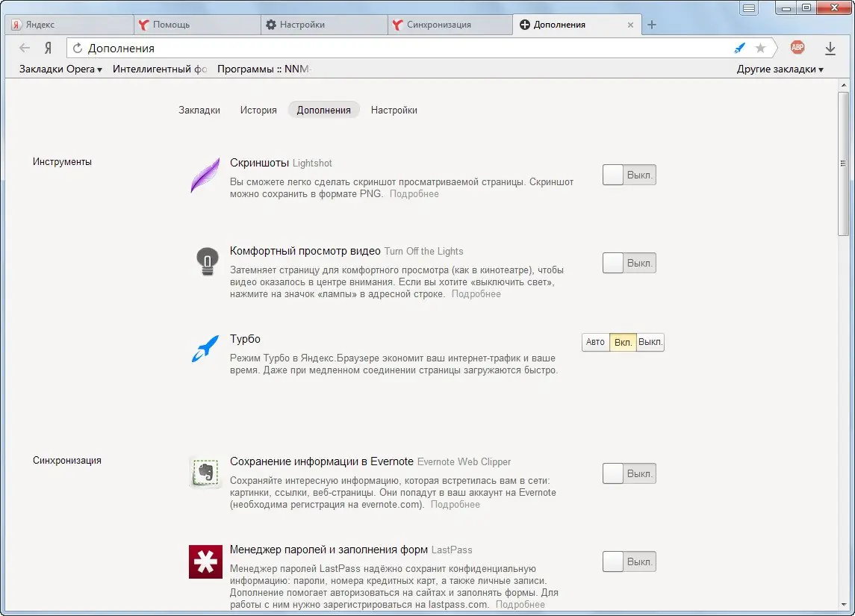Click the Турбо rocket extension icon
The width and height of the screenshot is (855, 616).
click(x=205, y=349)
